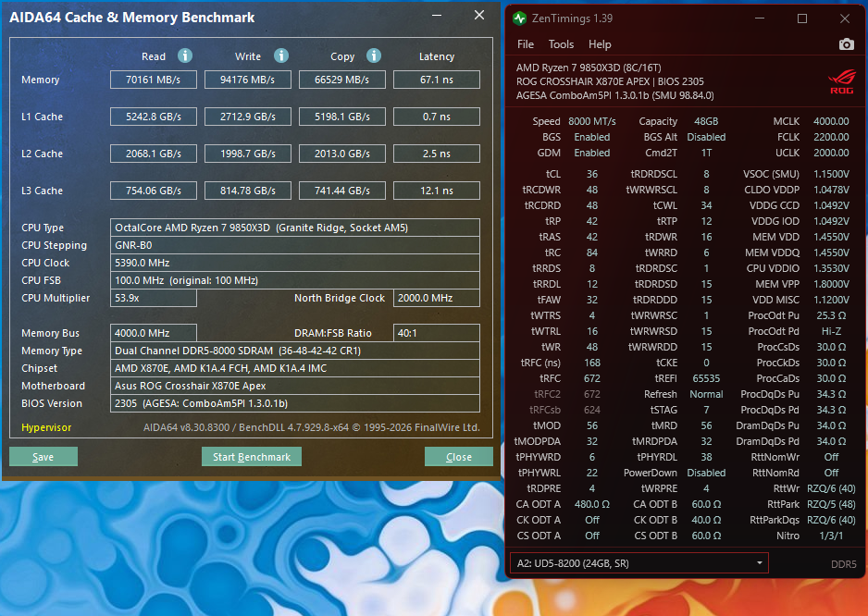868x616 pixels.
Task: Click Close button in AIDA64 window
Action: click(x=458, y=457)
